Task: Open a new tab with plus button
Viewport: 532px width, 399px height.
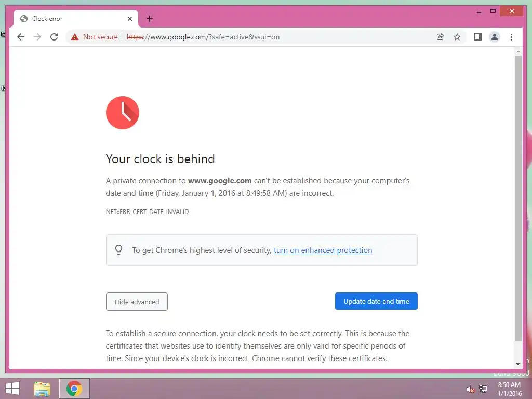Action: 150,19
